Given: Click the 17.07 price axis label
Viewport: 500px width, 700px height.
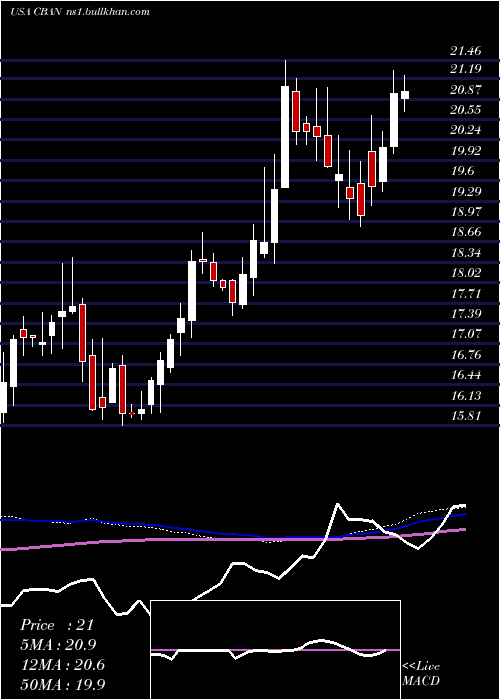Looking at the screenshot, I should 466,334.
